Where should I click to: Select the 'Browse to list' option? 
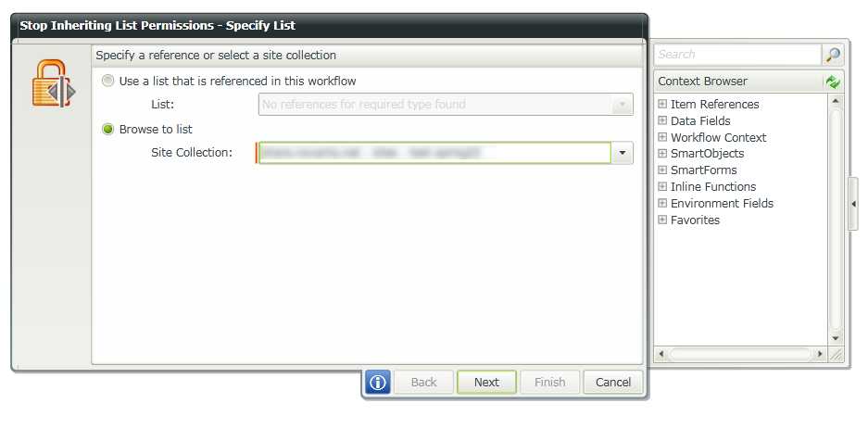(x=108, y=129)
